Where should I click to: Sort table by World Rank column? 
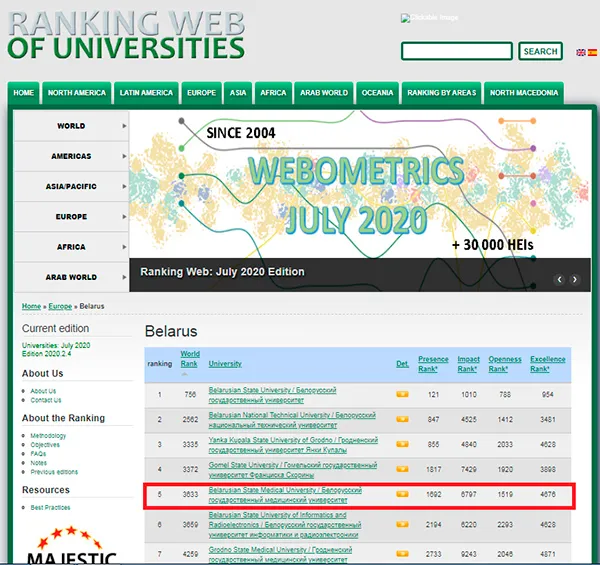190,359
